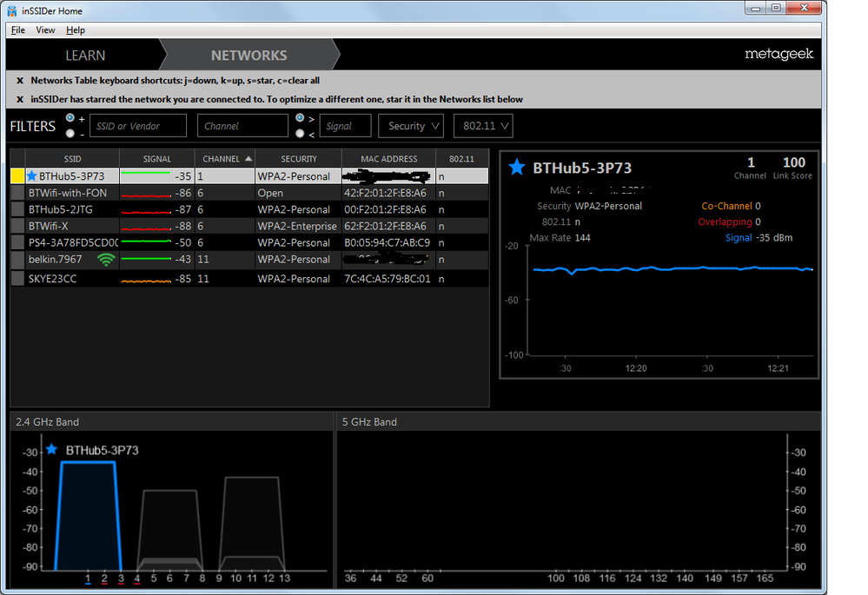Select the BTWifi-X network row
Screen dimensions: 868x595
249,226
